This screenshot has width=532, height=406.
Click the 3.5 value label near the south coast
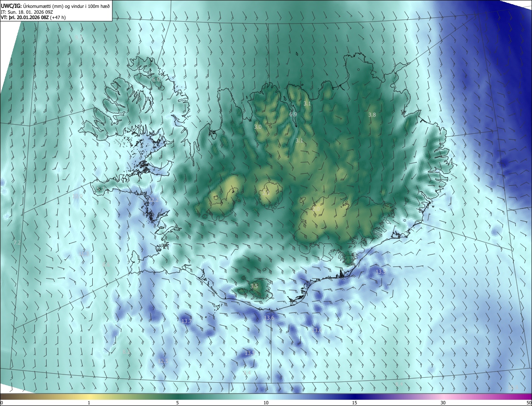tap(254, 286)
